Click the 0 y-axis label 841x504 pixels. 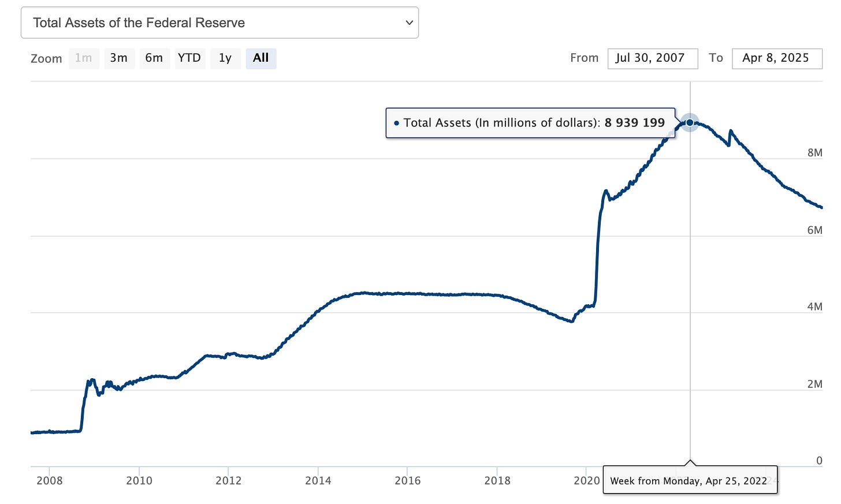[819, 461]
